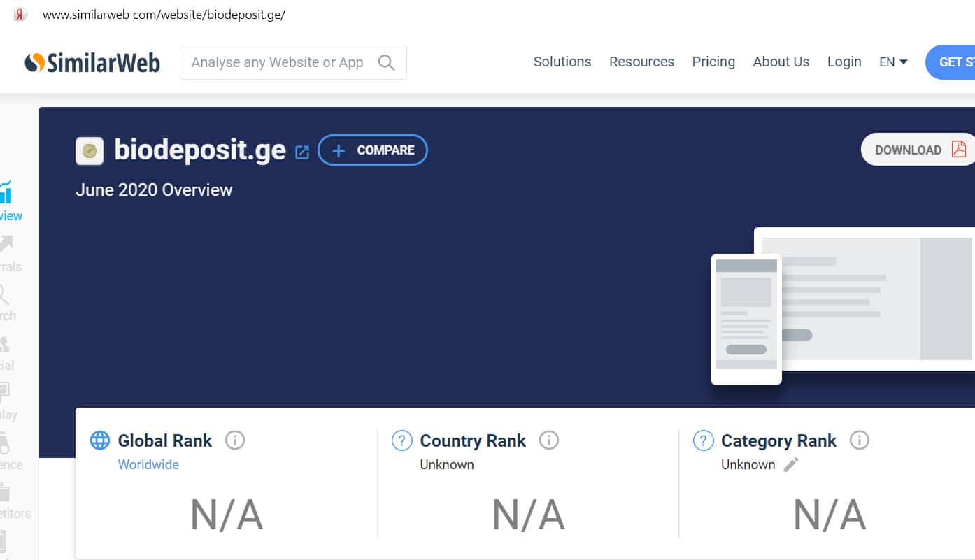Open the Resources menu

[x=641, y=62]
